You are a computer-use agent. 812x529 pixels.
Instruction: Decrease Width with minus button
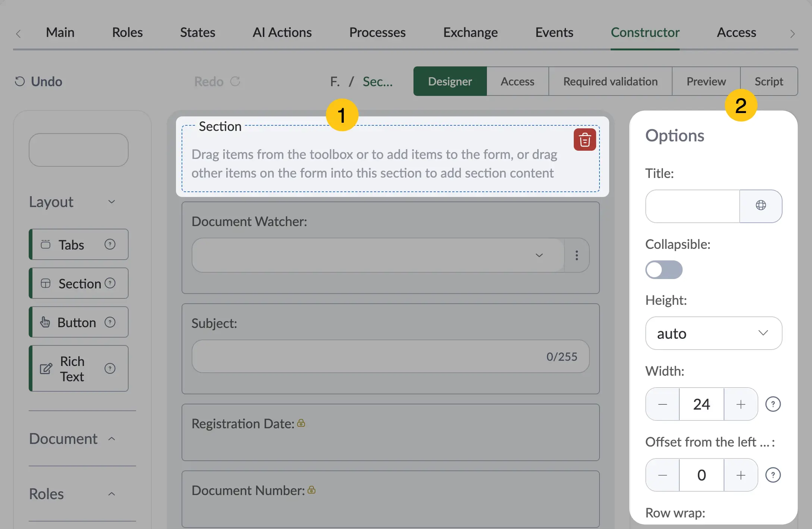(662, 404)
